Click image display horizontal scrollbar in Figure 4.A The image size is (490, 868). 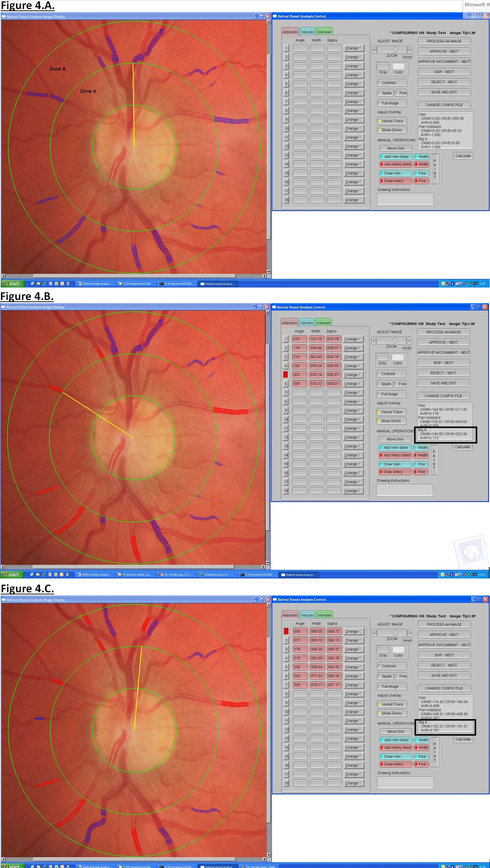pos(134,276)
